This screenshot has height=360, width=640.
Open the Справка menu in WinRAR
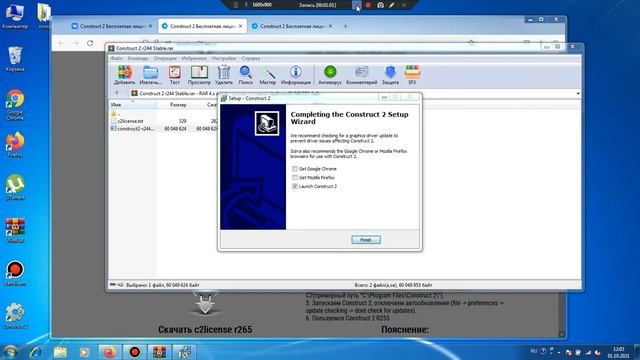pyautogui.click(x=251, y=58)
